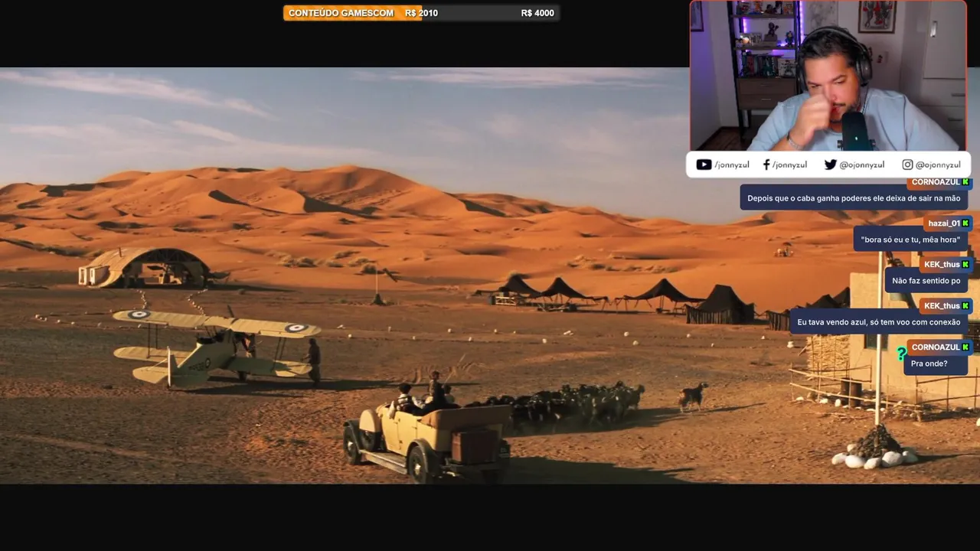The image size is (980, 551).
Task: Click message 'bora só eu e tu, mêa hora'
Action: click(x=910, y=240)
